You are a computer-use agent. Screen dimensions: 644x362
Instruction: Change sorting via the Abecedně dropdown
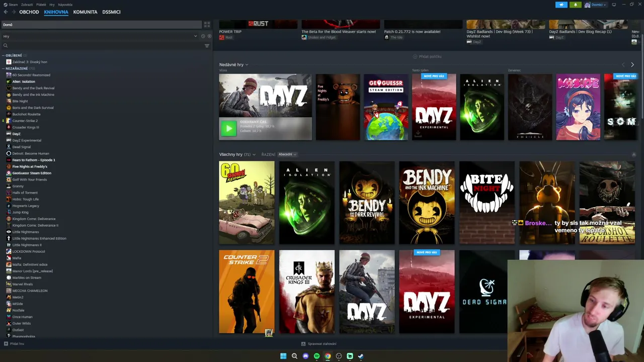pyautogui.click(x=287, y=154)
